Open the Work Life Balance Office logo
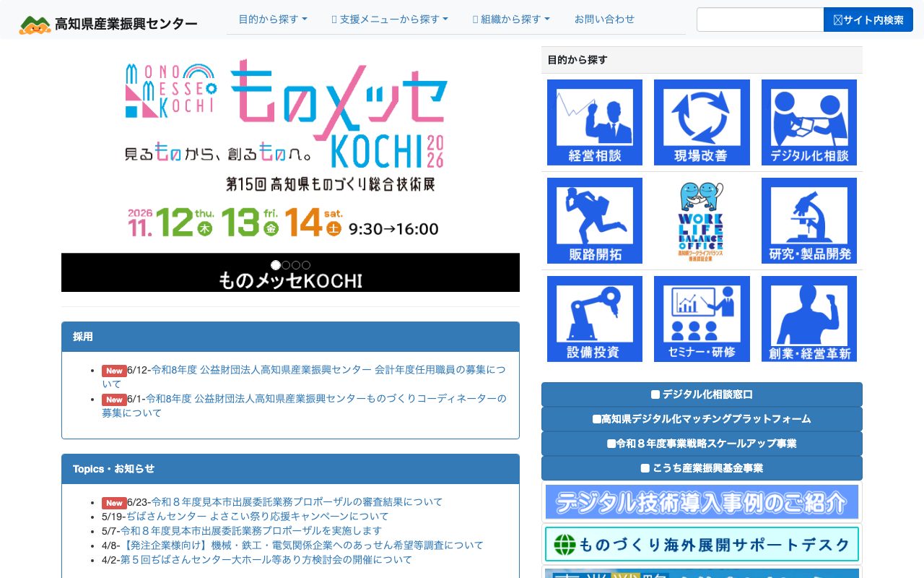This screenshot has height=578, width=924. click(702, 220)
